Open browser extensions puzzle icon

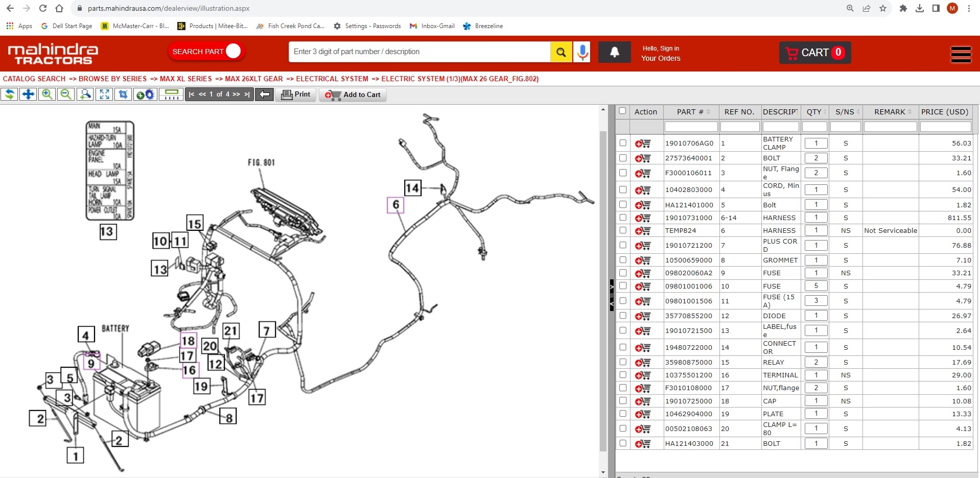point(903,8)
